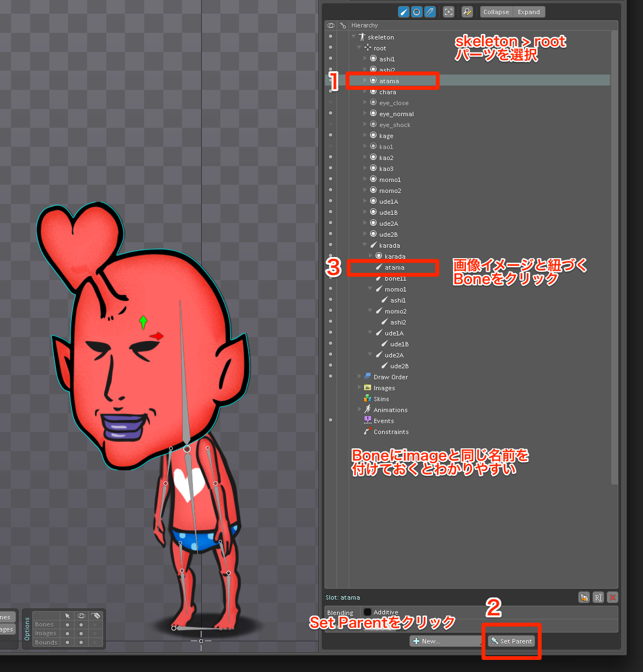Delete the slot using the red X icon
Image resolution: width=643 pixels, height=672 pixels.
tap(612, 597)
